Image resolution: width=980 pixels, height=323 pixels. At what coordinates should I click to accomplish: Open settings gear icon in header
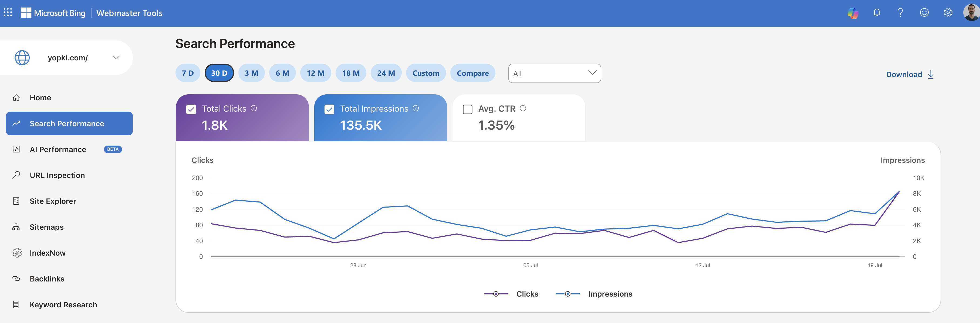[948, 13]
